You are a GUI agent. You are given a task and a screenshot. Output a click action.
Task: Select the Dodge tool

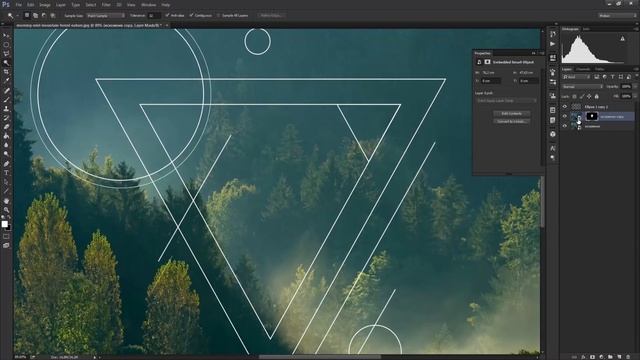pyautogui.click(x=6, y=154)
